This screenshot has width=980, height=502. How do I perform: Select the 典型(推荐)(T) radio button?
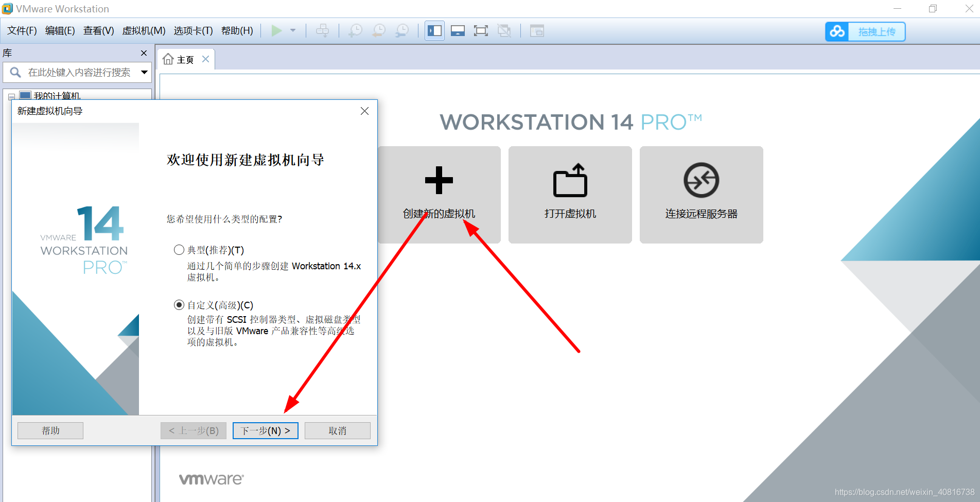coord(179,250)
